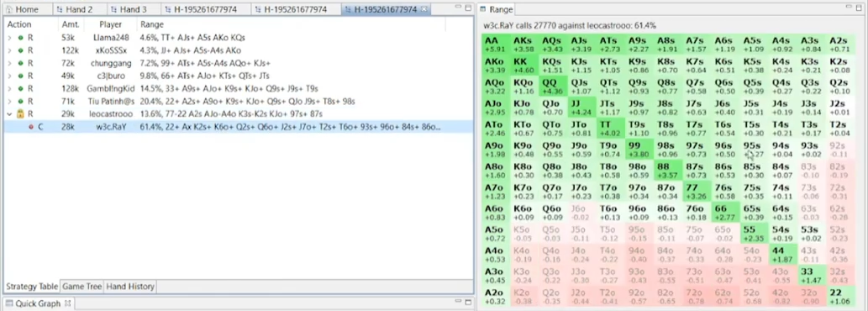Expand the Llama248 action row
868x311 pixels.
8,38
